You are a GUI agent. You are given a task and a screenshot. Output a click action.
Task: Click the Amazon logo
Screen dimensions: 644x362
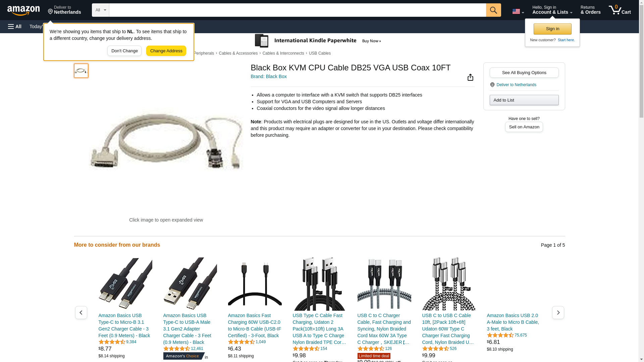coord(23,10)
